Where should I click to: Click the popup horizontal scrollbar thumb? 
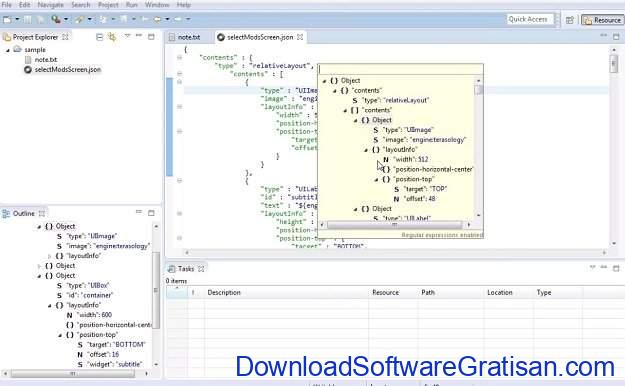pos(394,225)
